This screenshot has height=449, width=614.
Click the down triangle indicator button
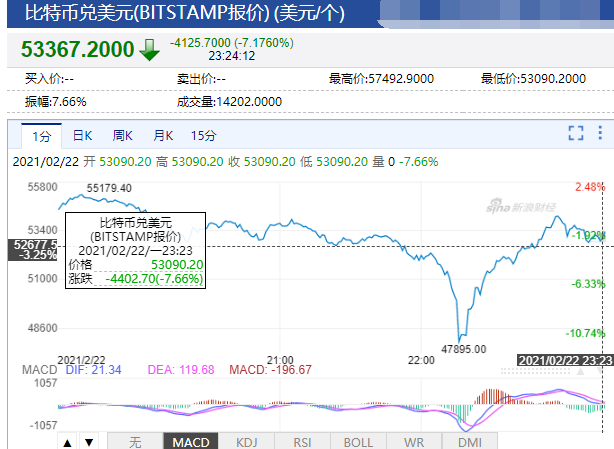[89, 442]
